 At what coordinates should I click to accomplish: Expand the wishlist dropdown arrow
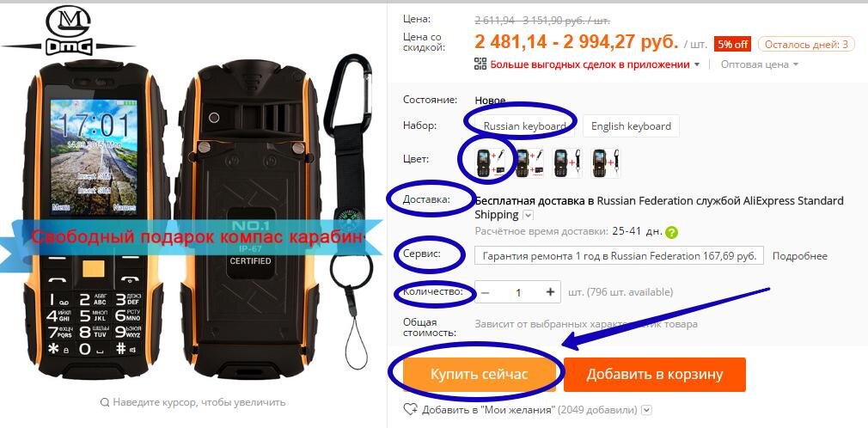[646, 410]
